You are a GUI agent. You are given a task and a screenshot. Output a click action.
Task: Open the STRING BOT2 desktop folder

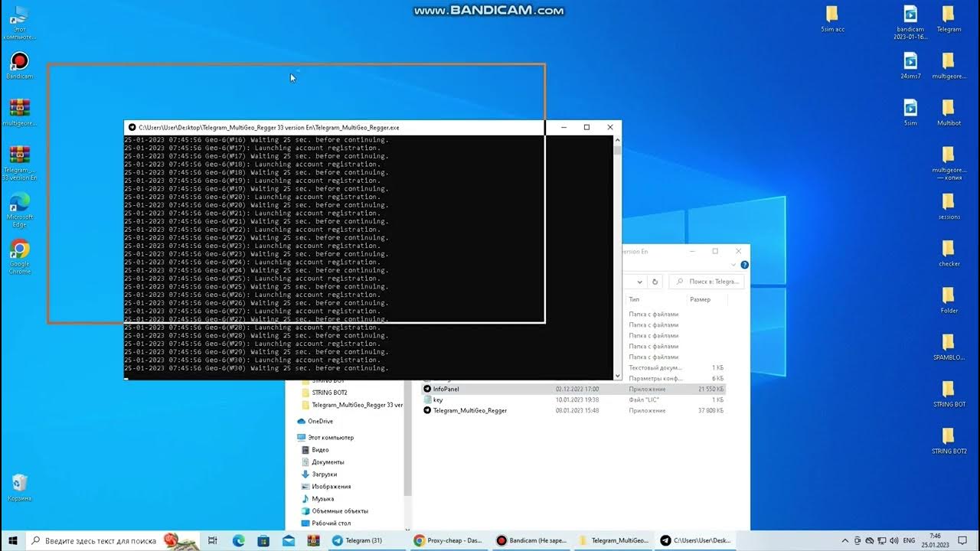pyautogui.click(x=949, y=440)
